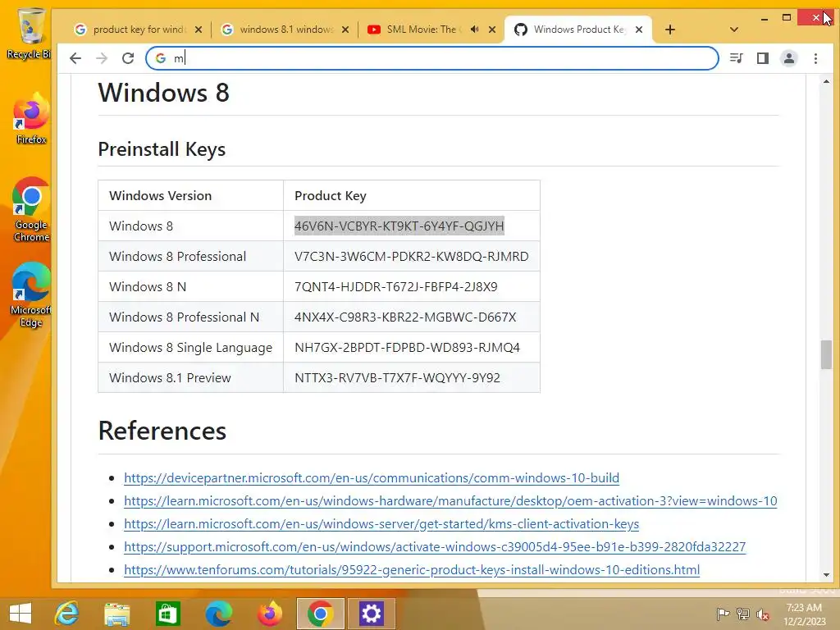This screenshot has width=840, height=630.
Task: Open the kms-client-activation-keys link
Action: pyautogui.click(x=381, y=524)
